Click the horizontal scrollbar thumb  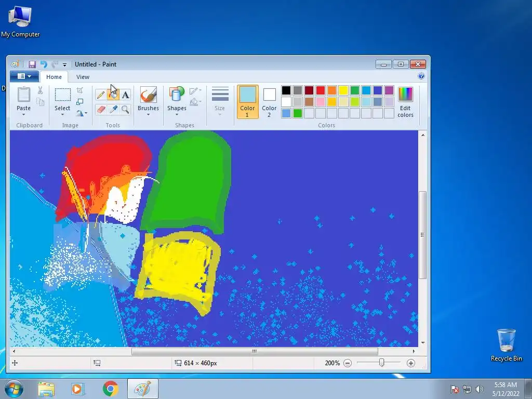click(x=255, y=351)
